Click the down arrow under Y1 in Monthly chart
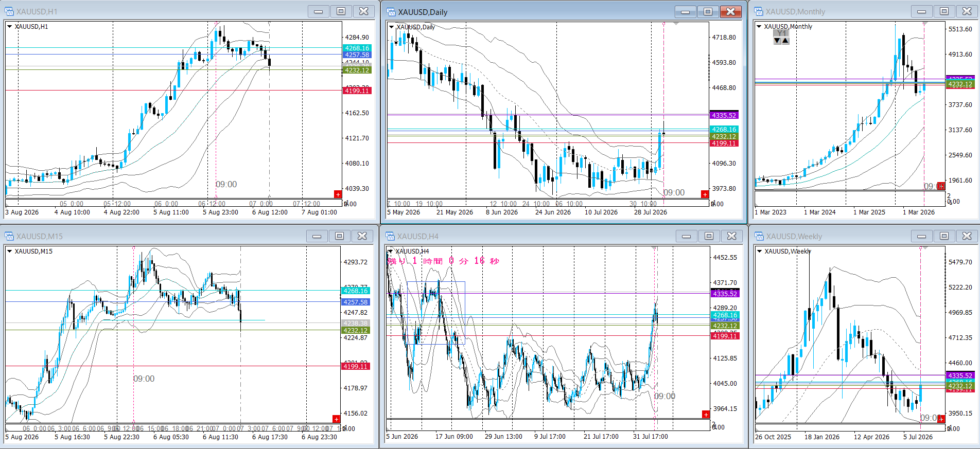980x449 pixels. [777, 41]
